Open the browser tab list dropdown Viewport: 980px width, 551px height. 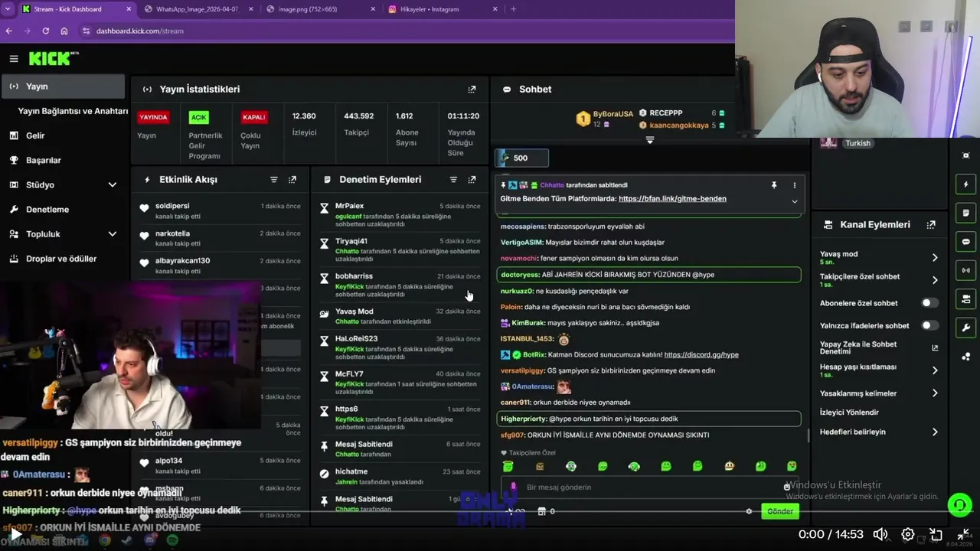click(8, 9)
